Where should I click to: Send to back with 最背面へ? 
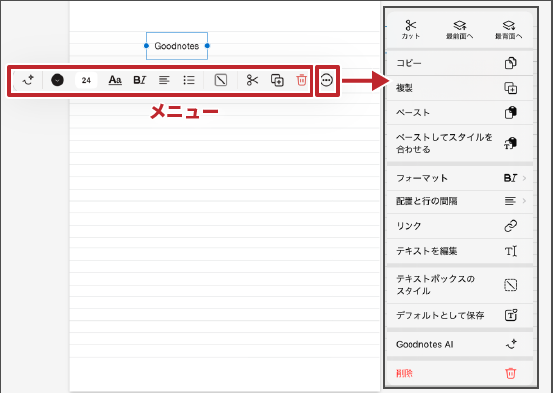tap(509, 30)
